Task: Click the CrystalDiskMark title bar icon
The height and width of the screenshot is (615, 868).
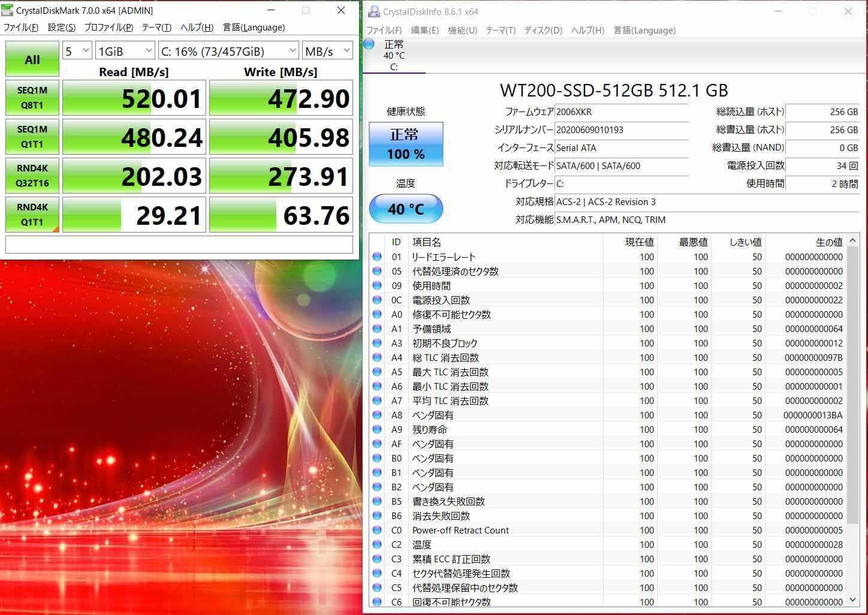Action: coord(7,10)
